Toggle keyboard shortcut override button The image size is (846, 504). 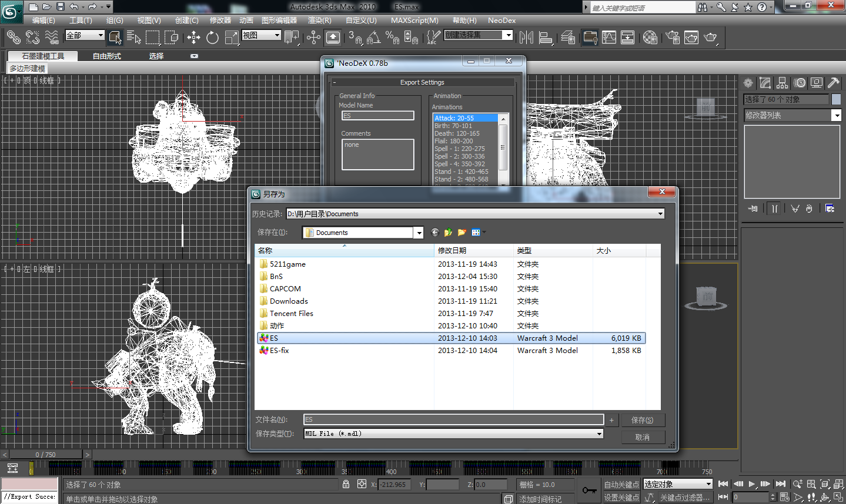pos(333,38)
